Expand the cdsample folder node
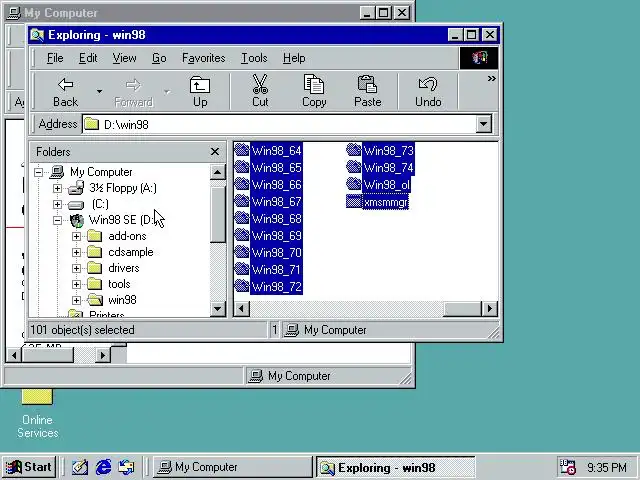The width and height of the screenshot is (640, 480). pyautogui.click(x=76, y=252)
